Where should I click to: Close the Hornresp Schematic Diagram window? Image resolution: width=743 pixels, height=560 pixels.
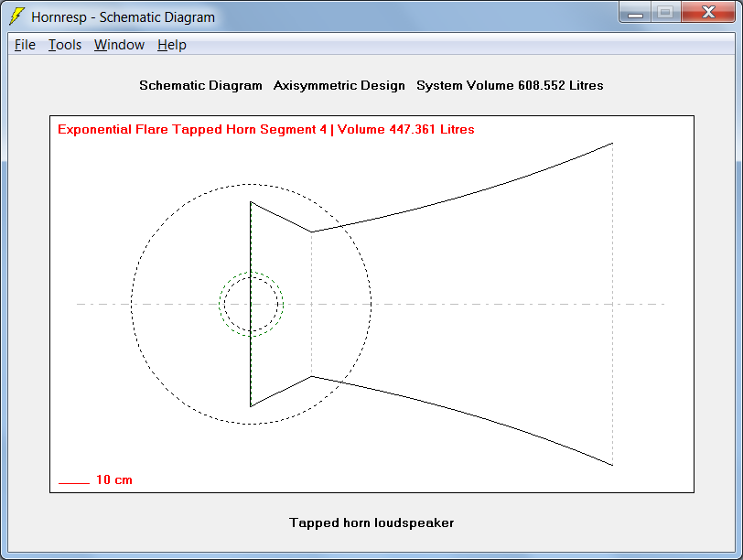pos(708,12)
